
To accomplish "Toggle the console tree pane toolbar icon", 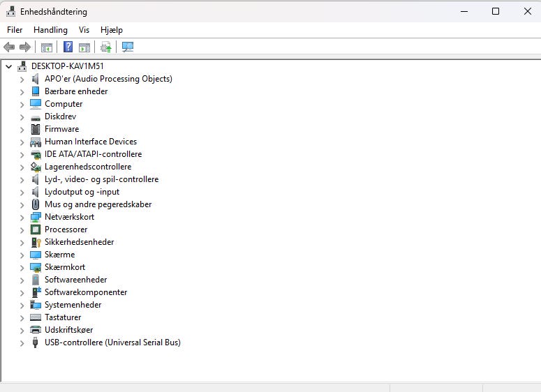I will click(47, 47).
